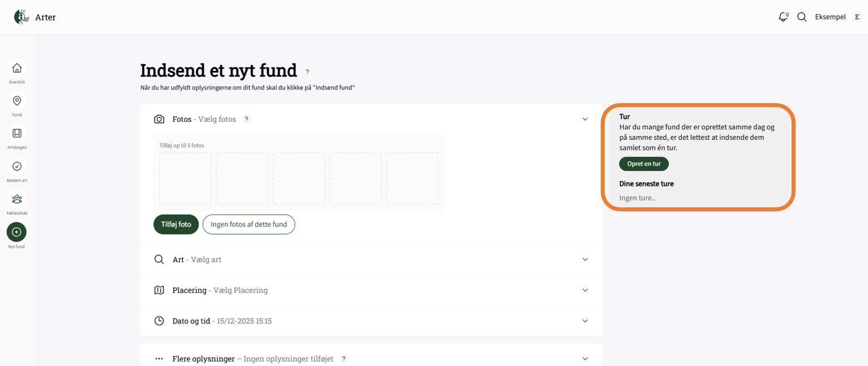
Task: Collapse the Fotos section chevron
Action: [x=585, y=120]
